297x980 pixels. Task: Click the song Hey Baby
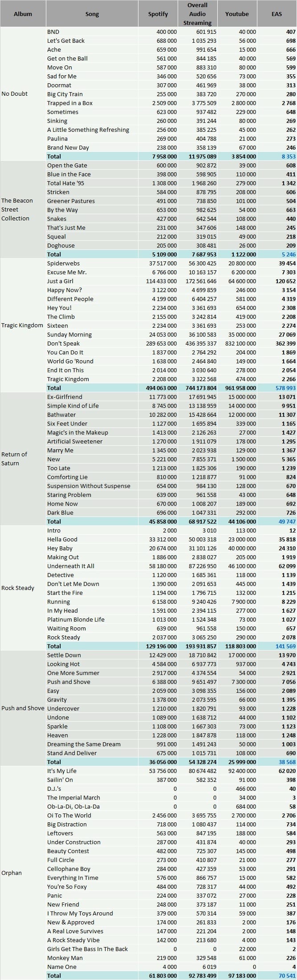point(60,548)
